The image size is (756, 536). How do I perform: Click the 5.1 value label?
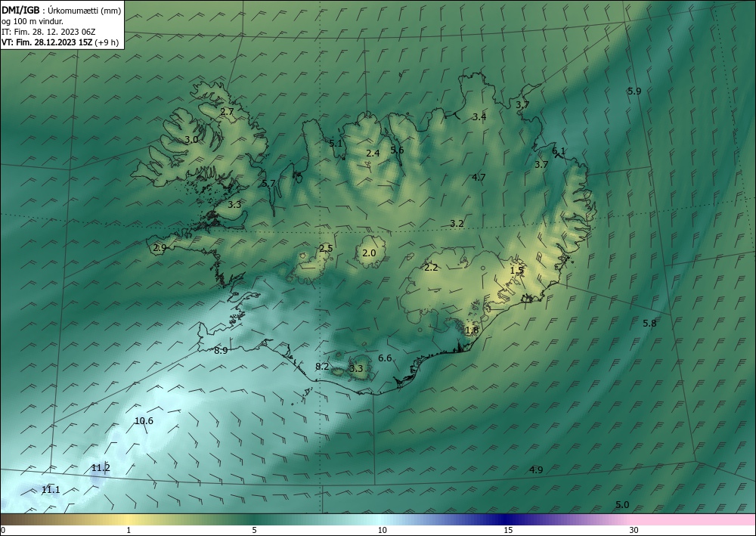click(x=336, y=143)
